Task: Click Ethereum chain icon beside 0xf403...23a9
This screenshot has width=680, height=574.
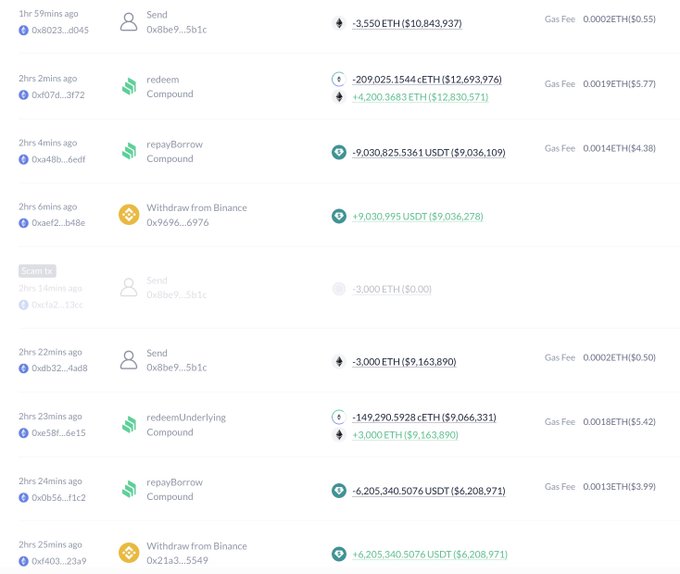Action: click(23, 561)
